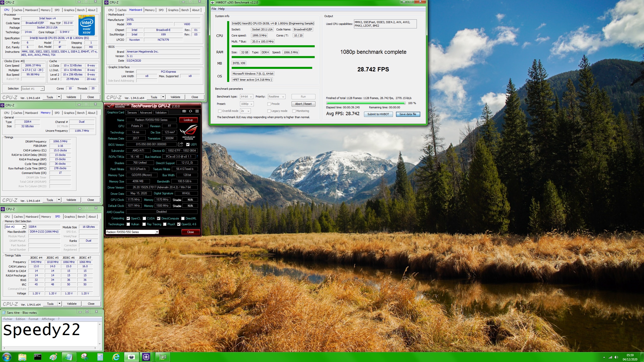This screenshot has width=644, height=362.
Task: Toggle the Ray Tracing checkbox
Action: coord(144,224)
